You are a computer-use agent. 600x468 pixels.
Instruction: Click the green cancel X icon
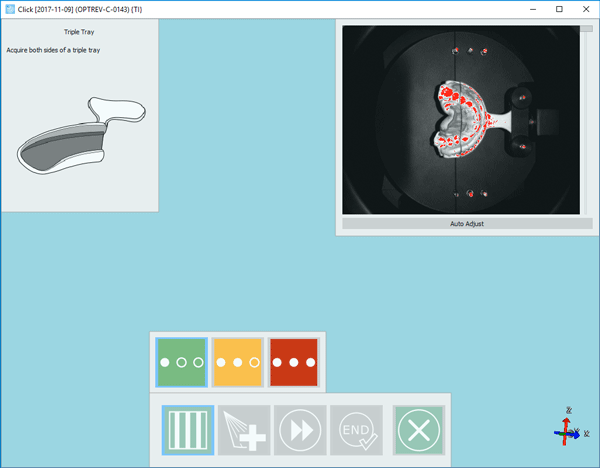(x=418, y=431)
